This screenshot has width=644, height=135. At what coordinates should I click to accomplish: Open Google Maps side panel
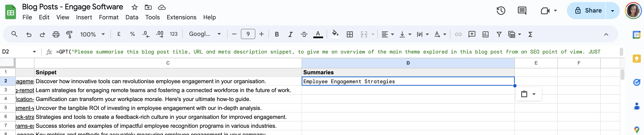[x=637, y=129]
